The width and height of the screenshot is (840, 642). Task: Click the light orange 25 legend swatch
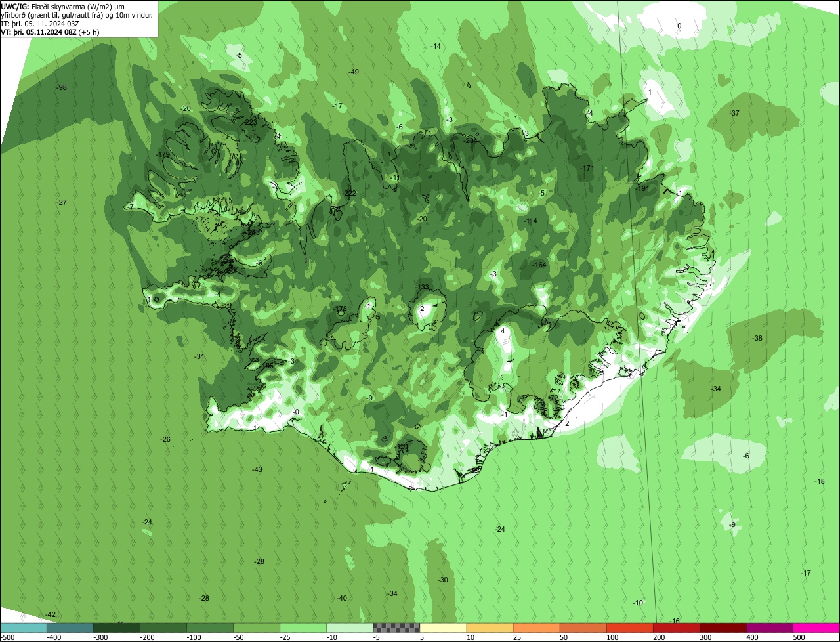(536, 628)
